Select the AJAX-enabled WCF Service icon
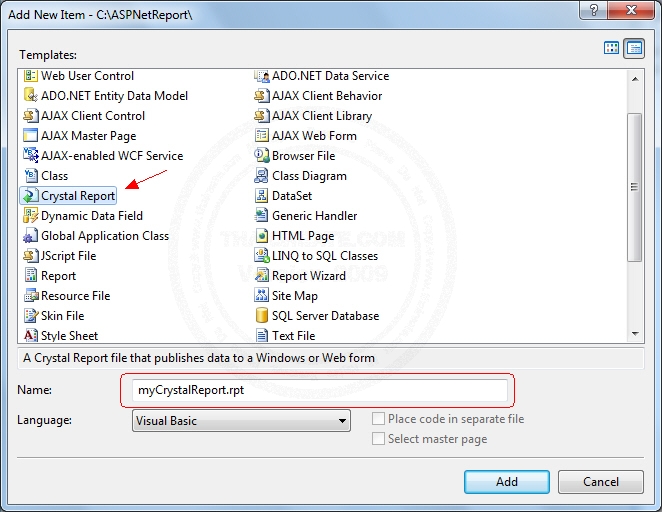This screenshot has width=662, height=512. [30, 155]
